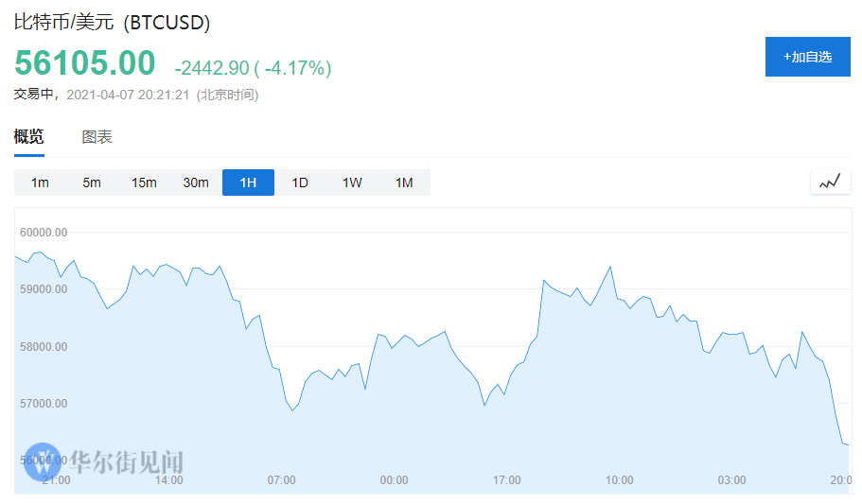This screenshot has height=504, width=862.
Task: Click the line chart type icon
Action: click(x=830, y=182)
